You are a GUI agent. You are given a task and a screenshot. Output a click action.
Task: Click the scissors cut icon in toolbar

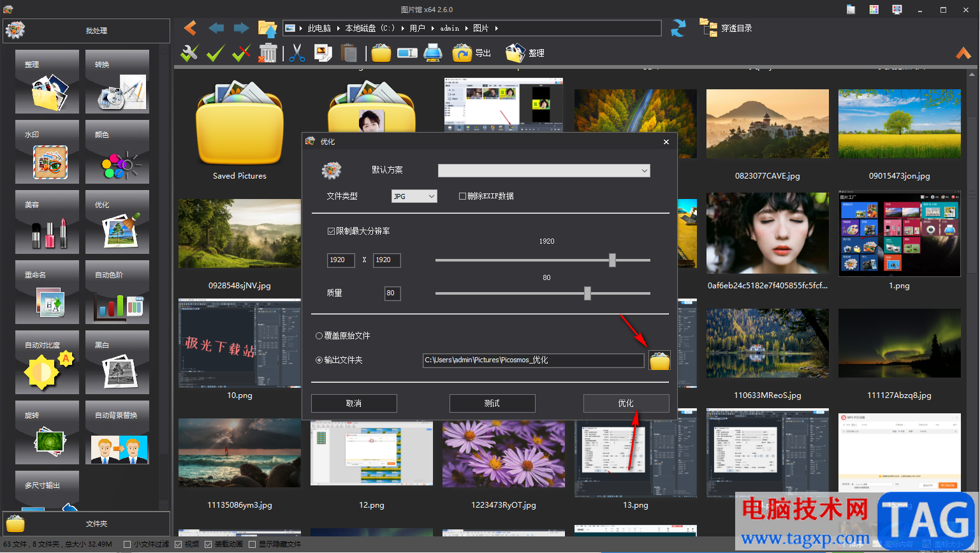coord(296,54)
